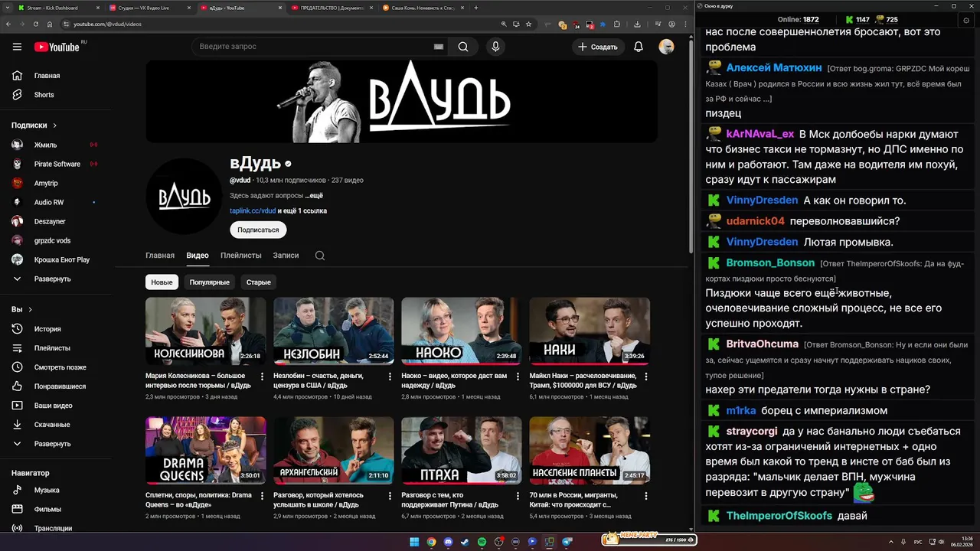Go to the YouTube logo home link
This screenshot has width=980, height=551.
coord(57,47)
